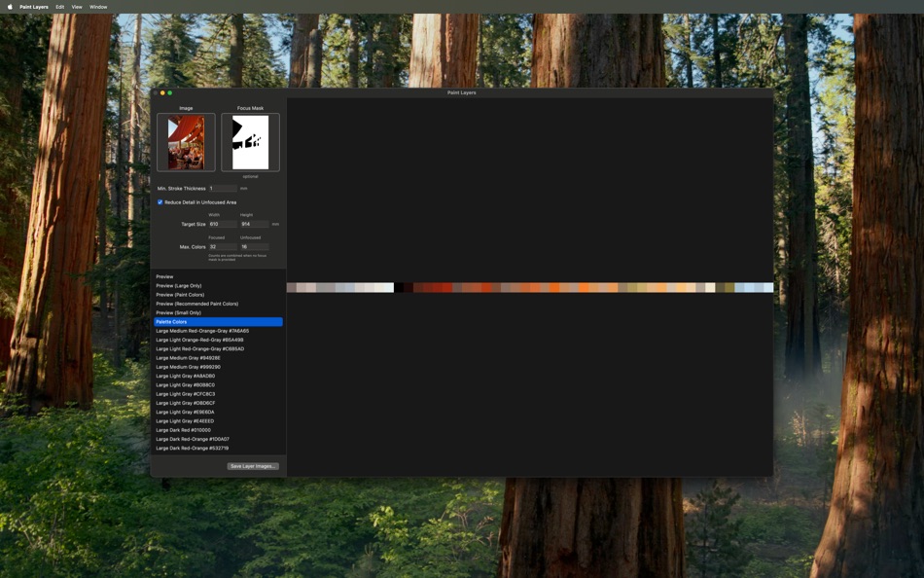Open the Paint Layers app menu
This screenshot has height=578, width=924.
[34, 7]
